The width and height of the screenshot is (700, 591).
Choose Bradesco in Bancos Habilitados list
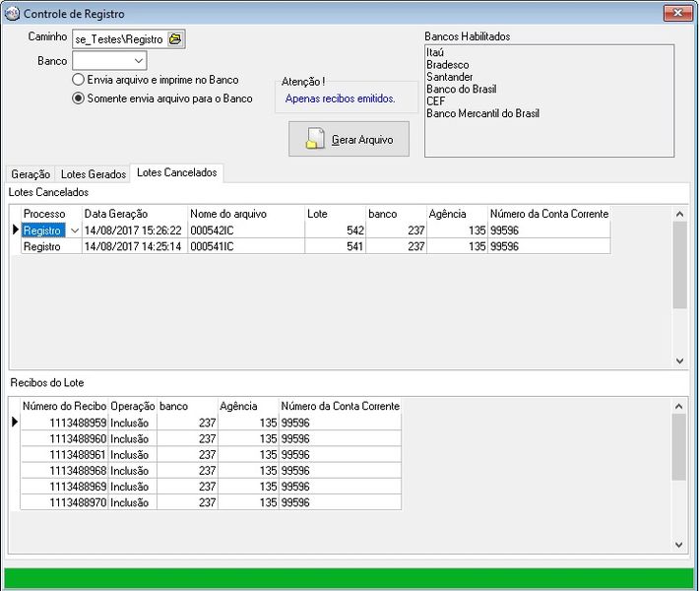click(x=448, y=64)
